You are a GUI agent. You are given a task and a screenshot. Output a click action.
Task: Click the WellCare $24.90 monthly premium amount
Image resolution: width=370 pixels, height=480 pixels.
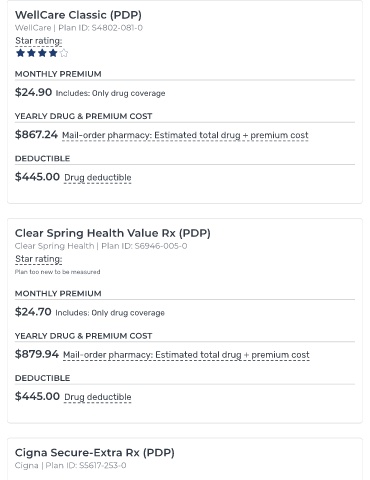[x=33, y=92]
